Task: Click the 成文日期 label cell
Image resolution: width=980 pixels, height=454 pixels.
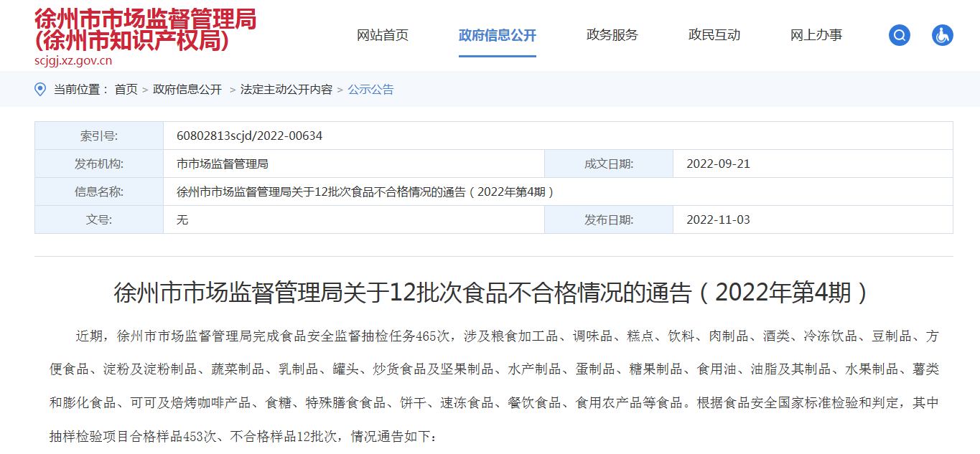Action: (x=609, y=164)
